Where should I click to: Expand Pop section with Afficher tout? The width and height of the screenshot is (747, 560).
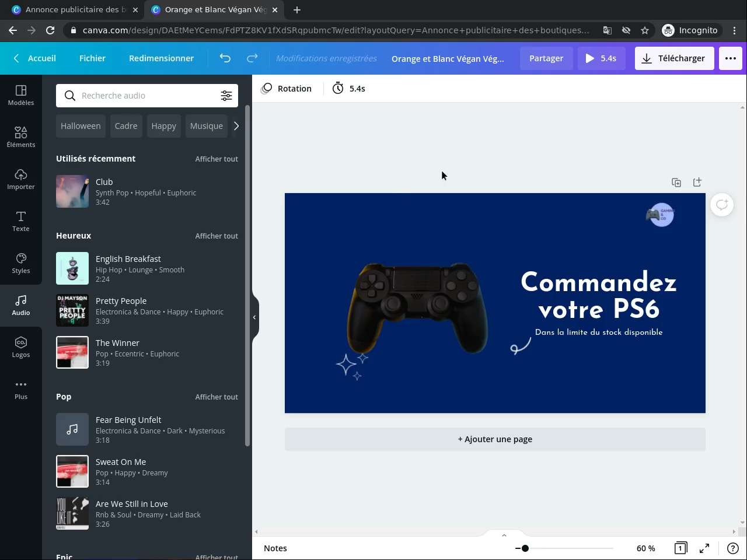click(217, 397)
